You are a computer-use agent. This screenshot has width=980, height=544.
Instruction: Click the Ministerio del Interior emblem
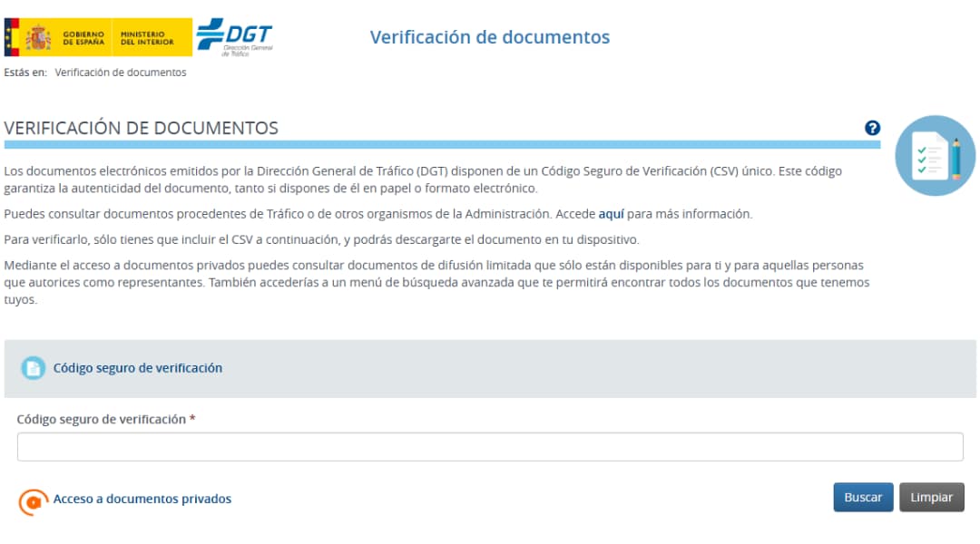point(152,37)
